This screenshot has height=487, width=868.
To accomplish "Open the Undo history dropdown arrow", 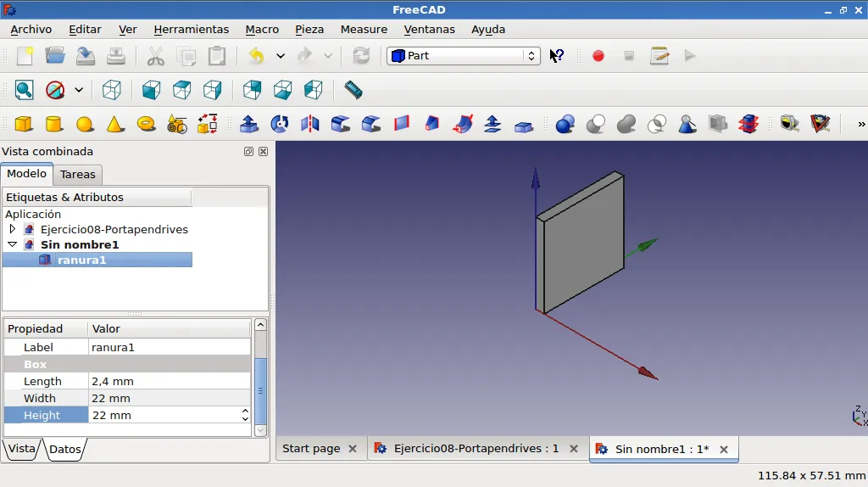I will [x=281, y=56].
